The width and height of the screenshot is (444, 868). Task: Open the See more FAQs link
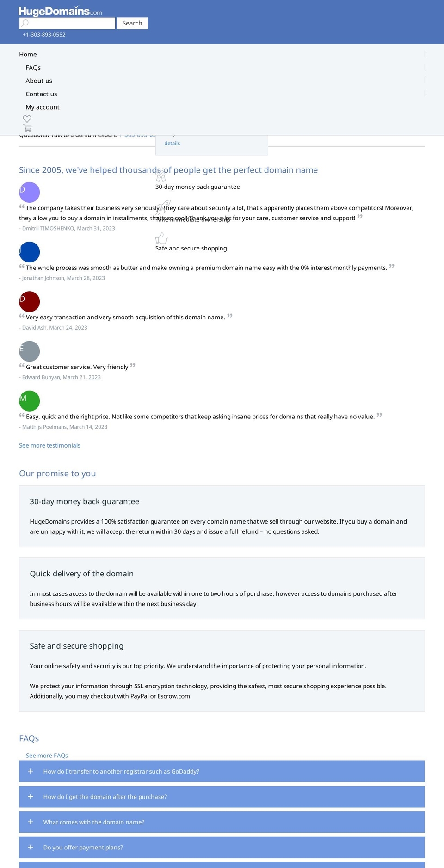click(x=47, y=756)
